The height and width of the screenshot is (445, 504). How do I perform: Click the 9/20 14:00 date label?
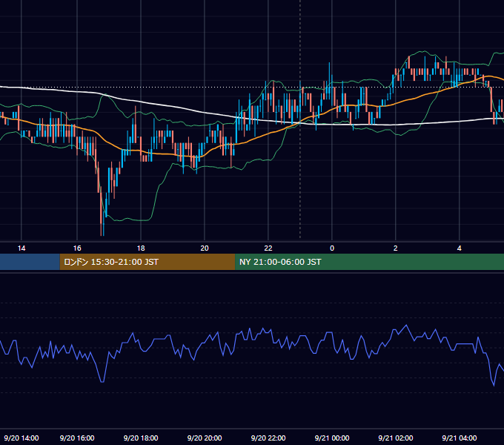pyautogui.click(x=21, y=438)
